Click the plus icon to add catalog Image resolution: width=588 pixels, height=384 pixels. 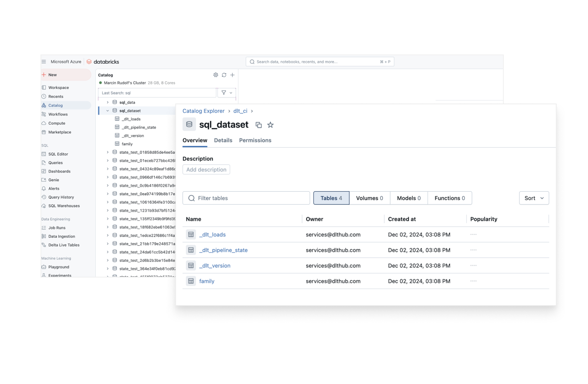(232, 75)
